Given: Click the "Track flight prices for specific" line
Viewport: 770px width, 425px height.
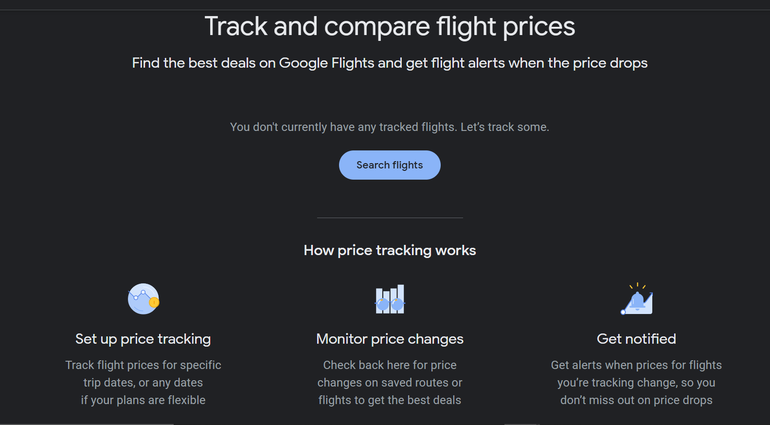Looking at the screenshot, I should (143, 365).
